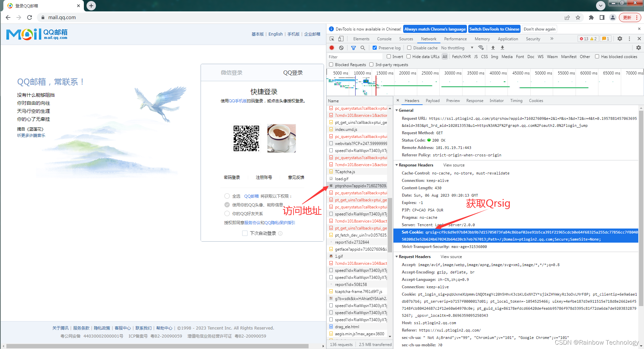Switch to the Console tab
644x349 pixels.
384,39
